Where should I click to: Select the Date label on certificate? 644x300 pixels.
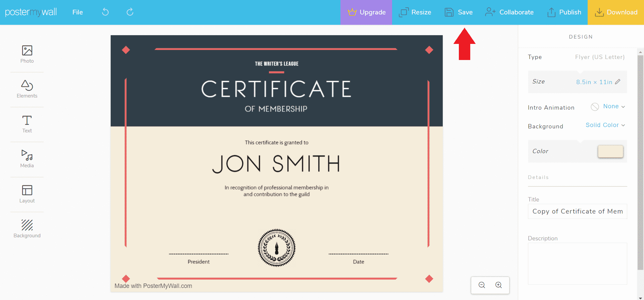[359, 262]
